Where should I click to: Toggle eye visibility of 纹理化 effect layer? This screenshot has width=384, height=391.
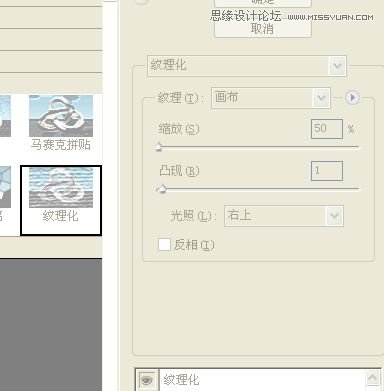pos(147,380)
